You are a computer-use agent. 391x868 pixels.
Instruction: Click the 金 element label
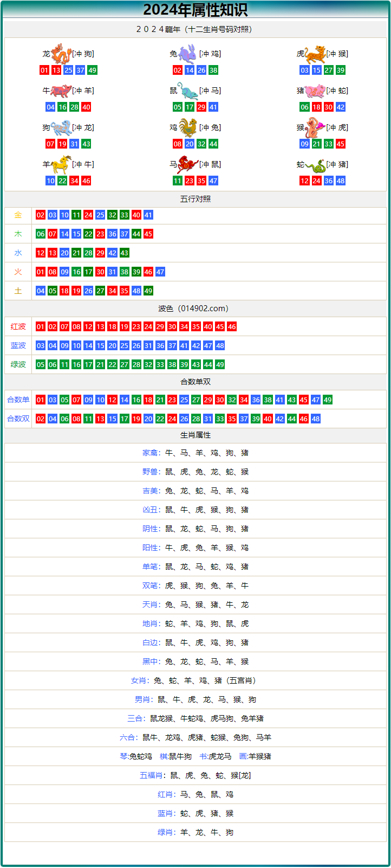point(18,215)
